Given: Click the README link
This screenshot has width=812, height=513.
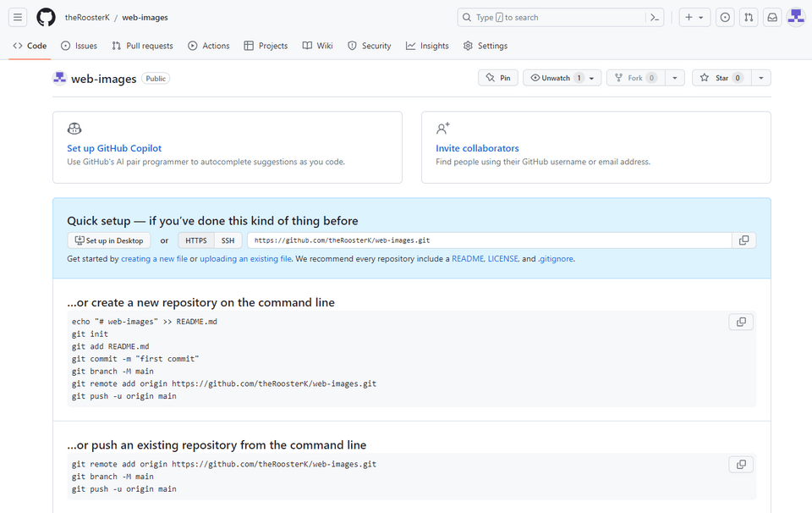Looking at the screenshot, I should (468, 258).
